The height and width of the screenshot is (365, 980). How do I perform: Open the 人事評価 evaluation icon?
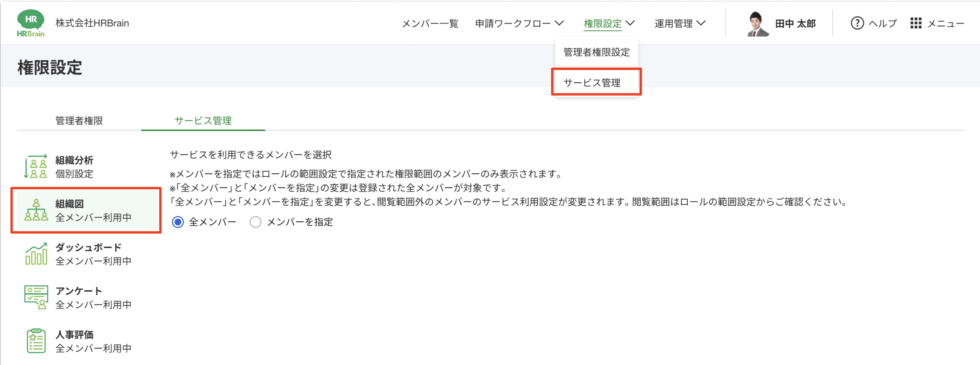[36, 340]
